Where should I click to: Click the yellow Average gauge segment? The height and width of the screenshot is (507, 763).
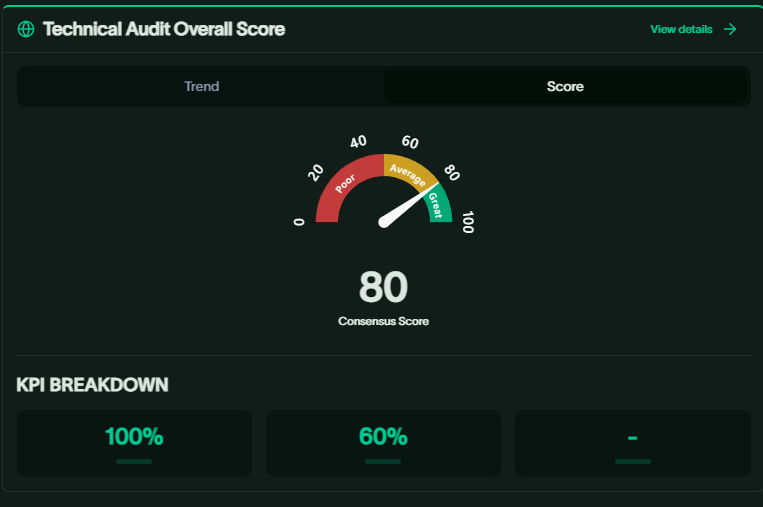click(408, 171)
